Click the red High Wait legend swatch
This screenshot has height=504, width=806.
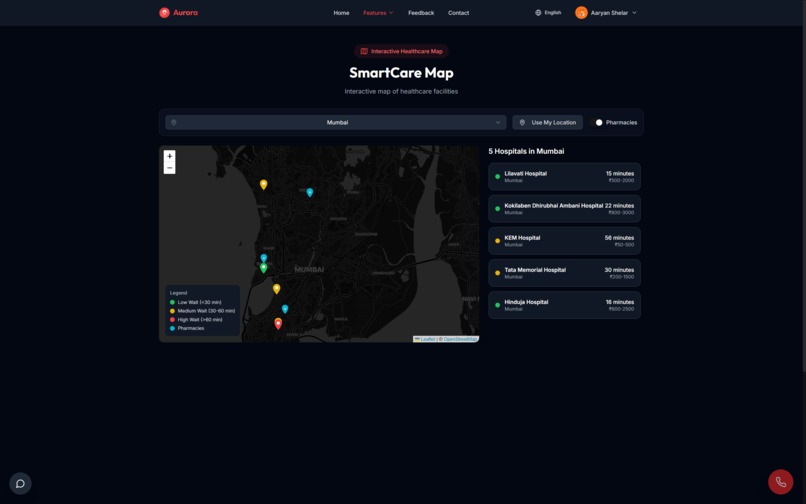(172, 320)
